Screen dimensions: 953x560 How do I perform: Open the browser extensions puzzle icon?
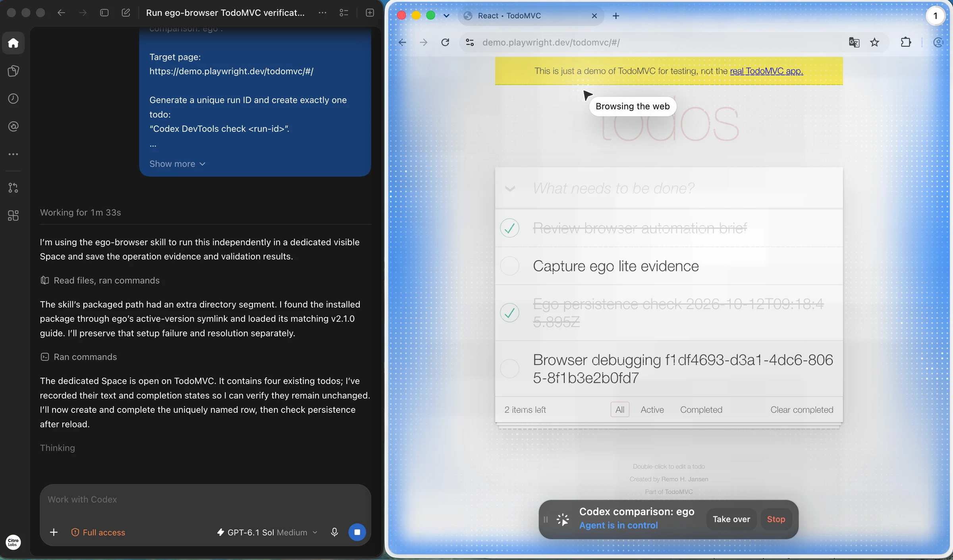coord(906,42)
